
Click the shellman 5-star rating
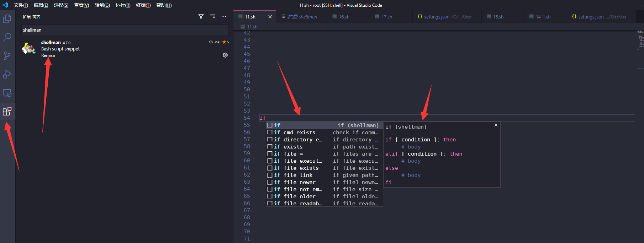226,42
